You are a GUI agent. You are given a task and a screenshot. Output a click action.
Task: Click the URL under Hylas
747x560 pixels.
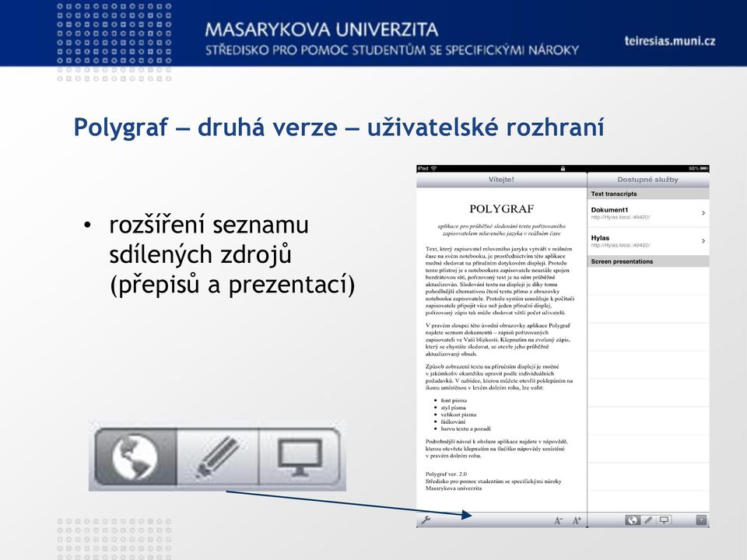[620, 245]
